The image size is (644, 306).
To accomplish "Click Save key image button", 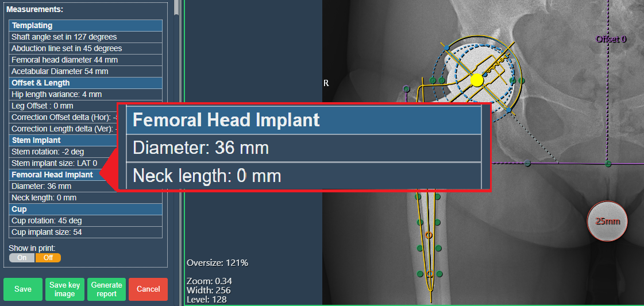I will pos(65,289).
